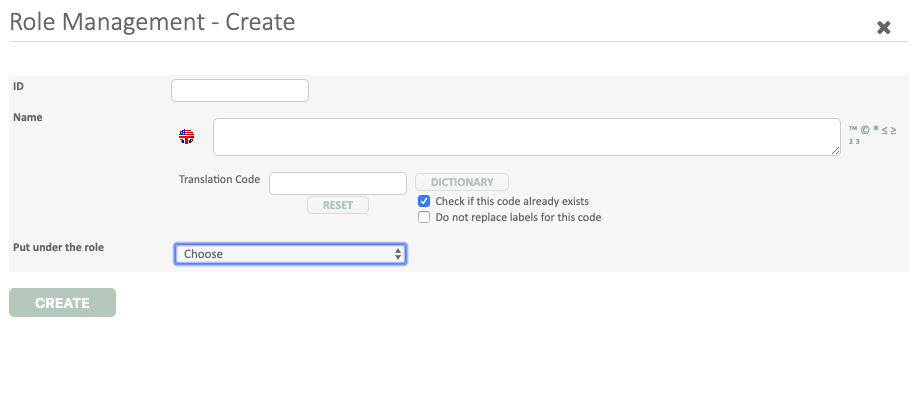The width and height of the screenshot is (914, 415).
Task: Click the English flag language icon
Action: 186,137
